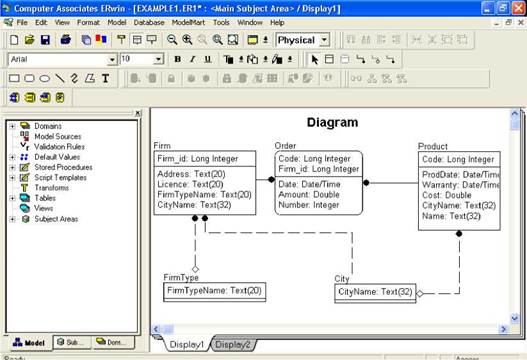Expand the Tables tree node
The width and height of the screenshot is (527, 360).
12,198
